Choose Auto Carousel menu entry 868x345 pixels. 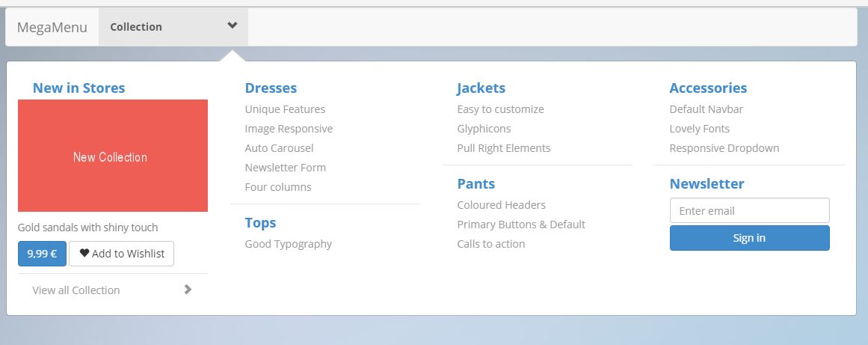pyautogui.click(x=279, y=148)
